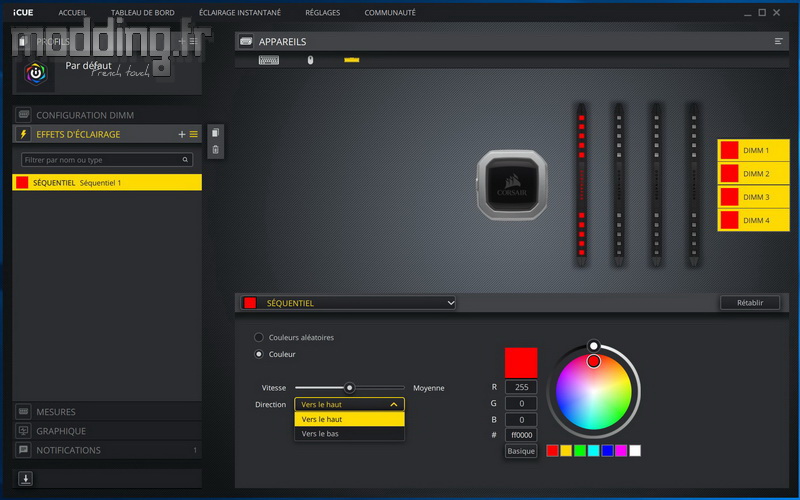Click the Configuration DIMM icon
The height and width of the screenshot is (500, 800).
tap(23, 115)
